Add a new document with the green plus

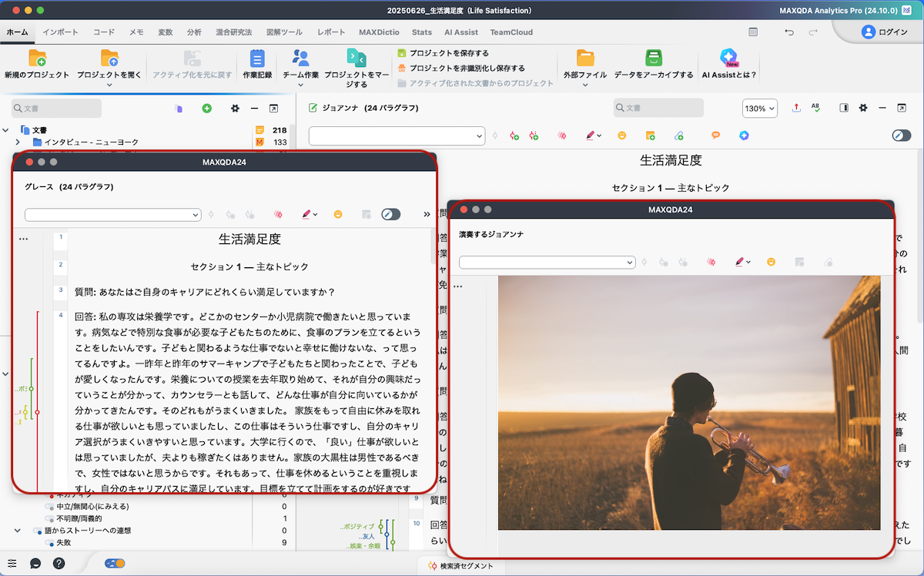pyautogui.click(x=206, y=109)
